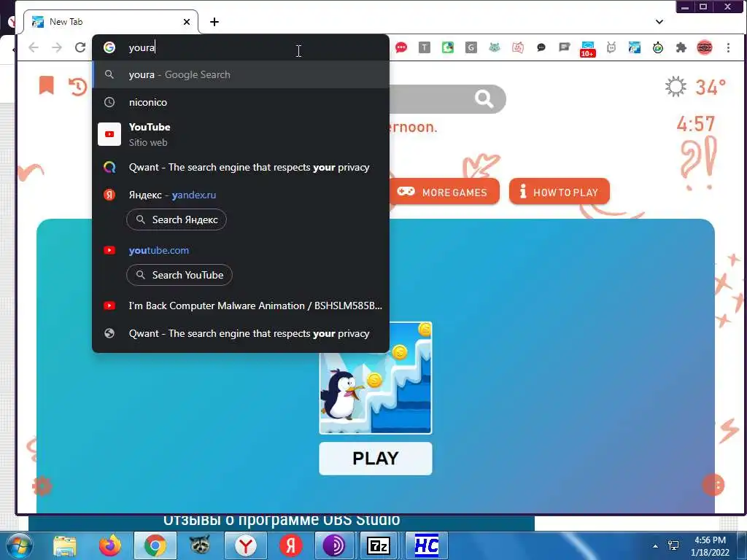The image size is (747, 560).
Task: Click the sun weather icon
Action: coord(676,87)
